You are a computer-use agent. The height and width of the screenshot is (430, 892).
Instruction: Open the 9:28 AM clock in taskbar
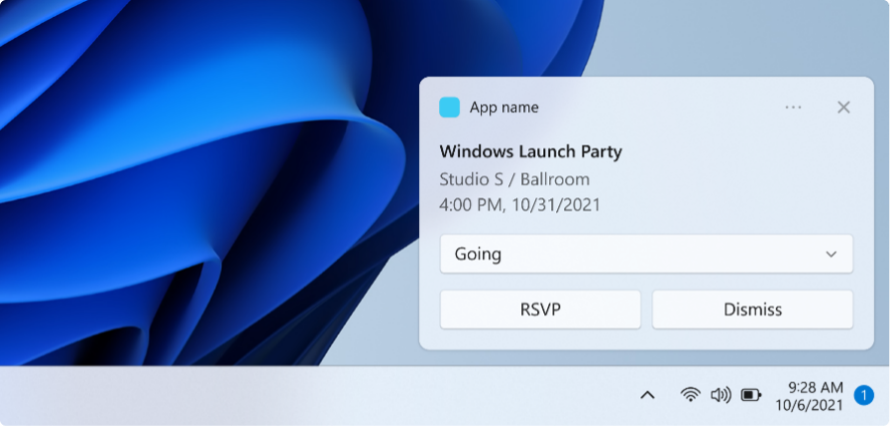815,387
